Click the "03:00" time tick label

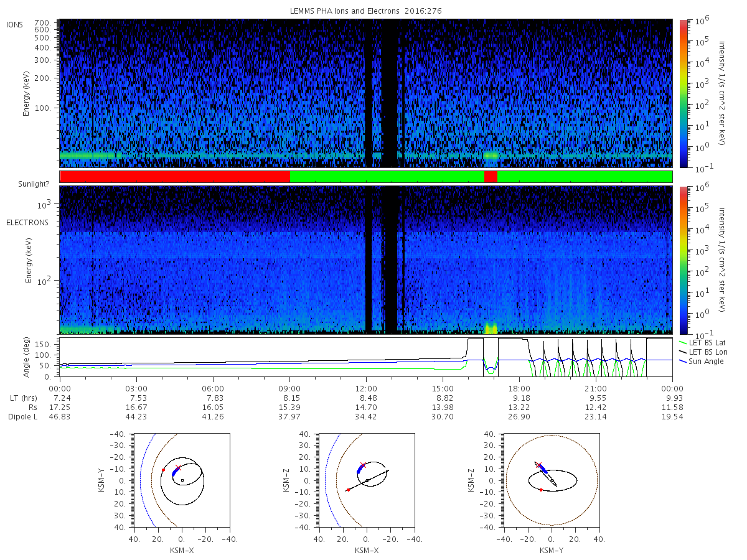(x=136, y=389)
